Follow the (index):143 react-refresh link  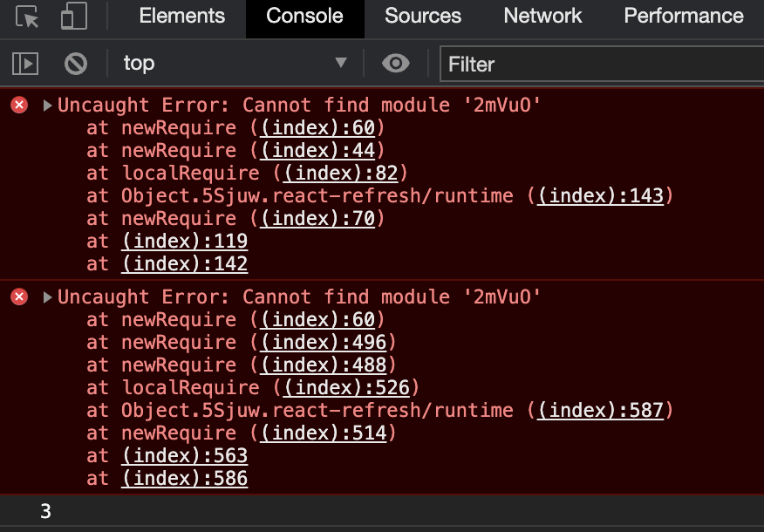click(600, 196)
